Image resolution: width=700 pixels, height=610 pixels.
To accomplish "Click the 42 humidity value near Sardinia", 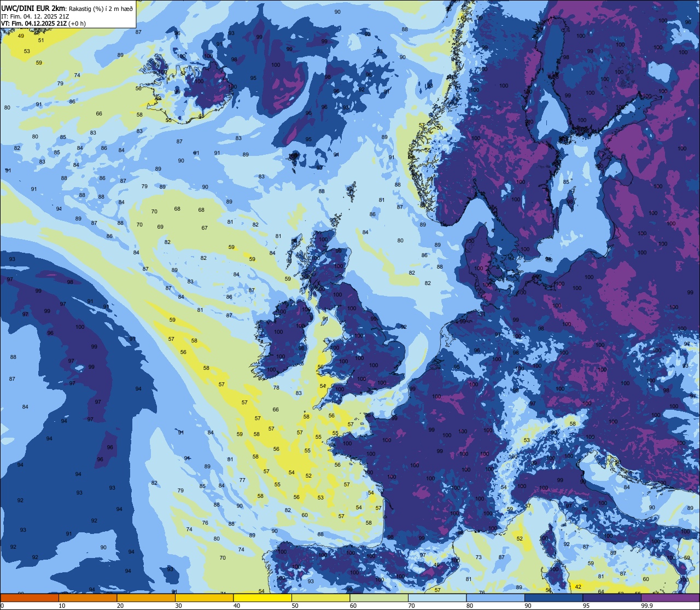I will 579,586.
